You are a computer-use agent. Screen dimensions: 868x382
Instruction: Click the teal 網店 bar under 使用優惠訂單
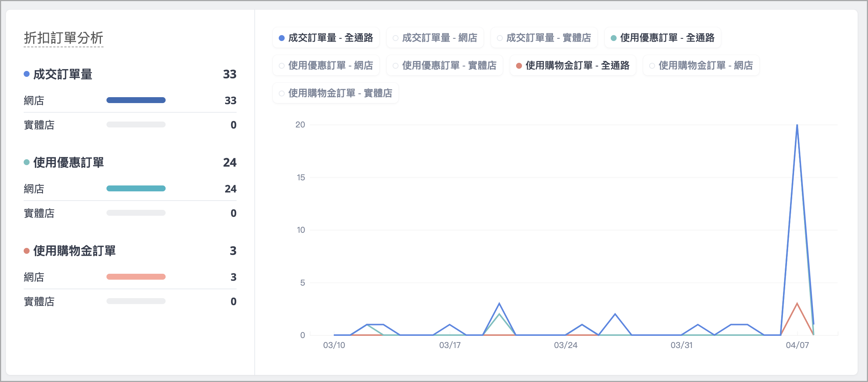[x=136, y=188]
